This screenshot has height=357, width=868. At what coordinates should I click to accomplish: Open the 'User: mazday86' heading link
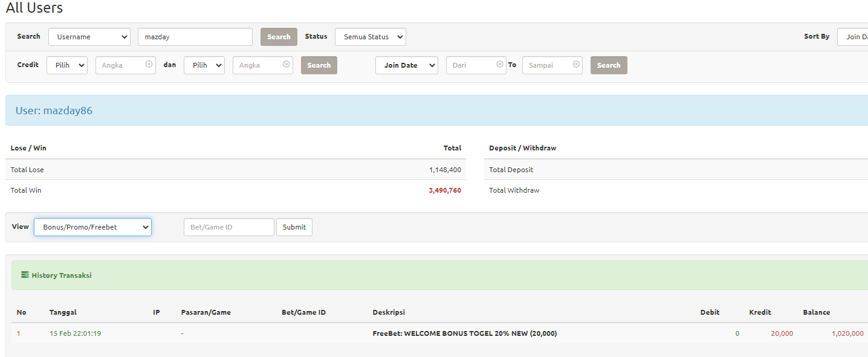coord(54,111)
